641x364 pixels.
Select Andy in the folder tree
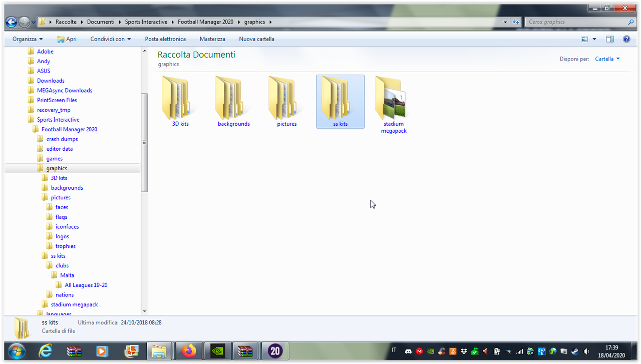44,61
